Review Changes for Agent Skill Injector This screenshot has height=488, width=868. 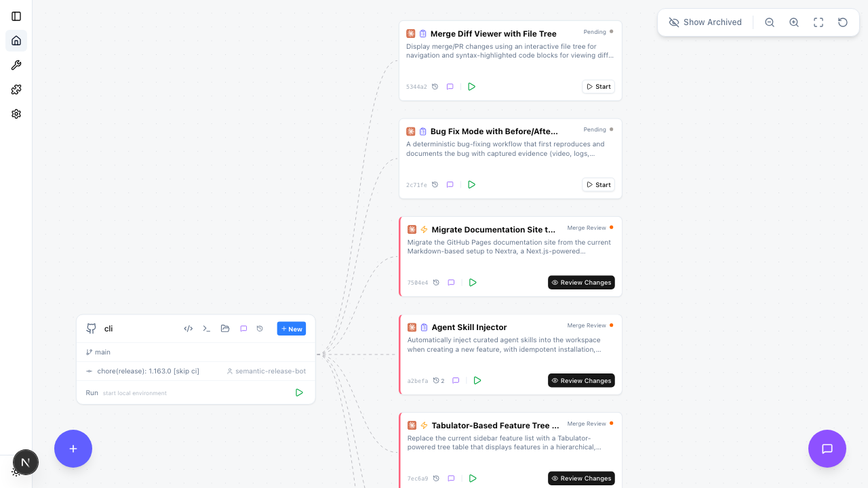(581, 381)
